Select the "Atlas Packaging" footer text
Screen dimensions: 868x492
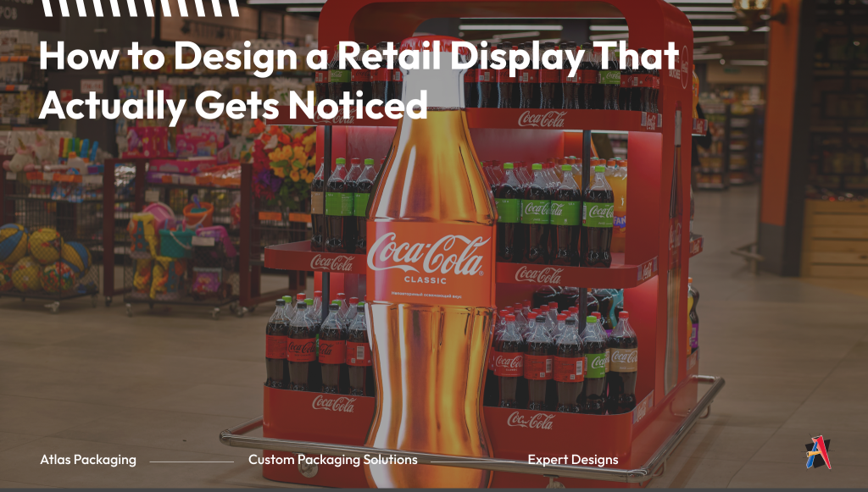pyautogui.click(x=88, y=460)
